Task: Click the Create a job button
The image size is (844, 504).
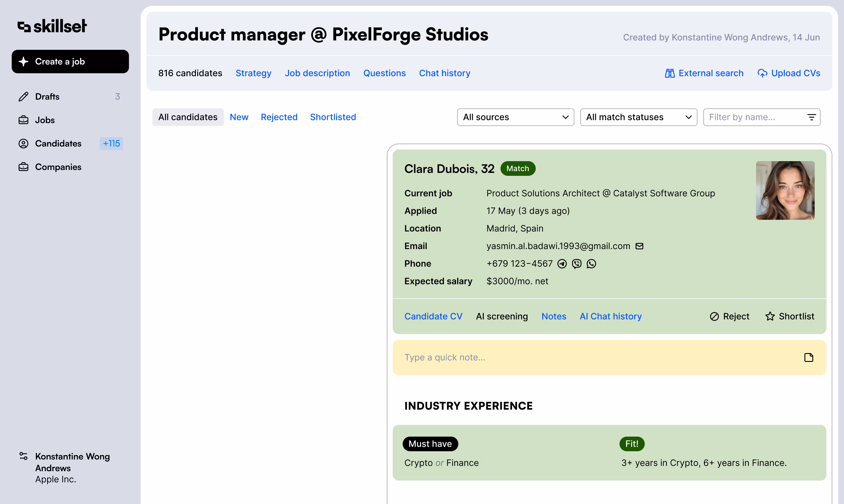Action: click(x=70, y=62)
